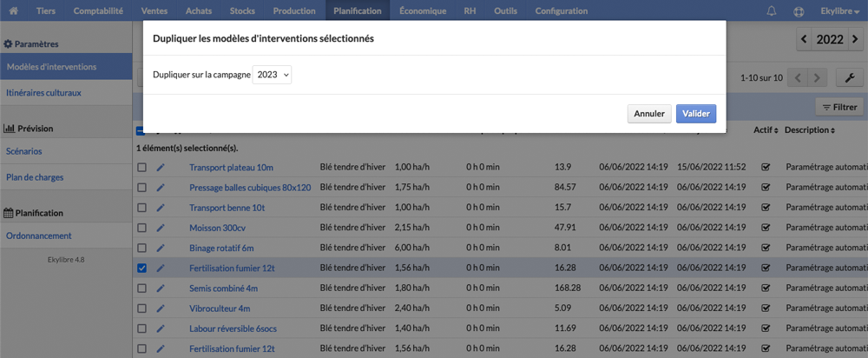This screenshot has width=868, height=358.
Task: Go to next results page arrow
Action: (817, 77)
